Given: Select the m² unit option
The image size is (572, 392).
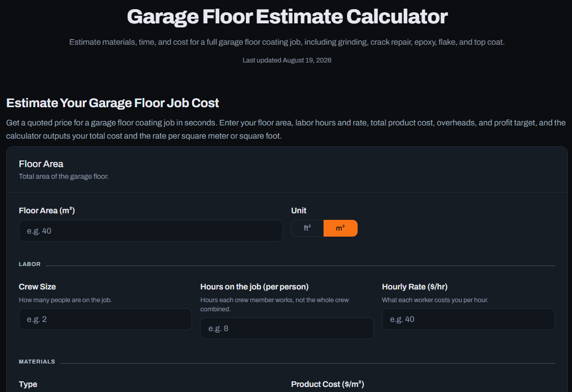Looking at the screenshot, I should pyautogui.click(x=340, y=228).
